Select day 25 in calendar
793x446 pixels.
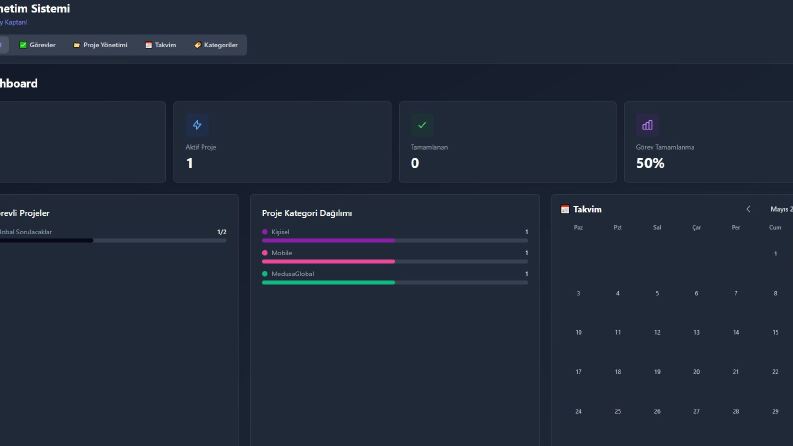point(618,412)
